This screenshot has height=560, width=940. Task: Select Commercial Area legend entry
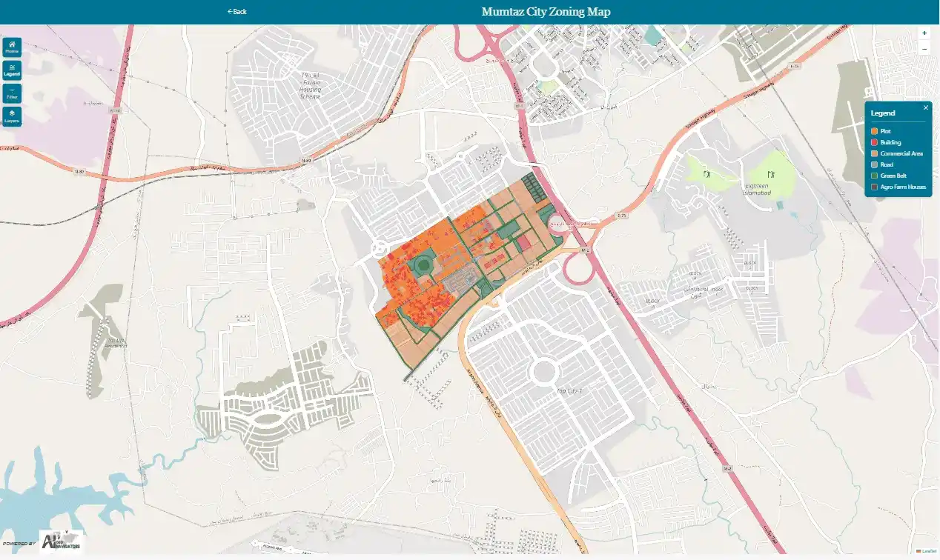pyautogui.click(x=901, y=153)
